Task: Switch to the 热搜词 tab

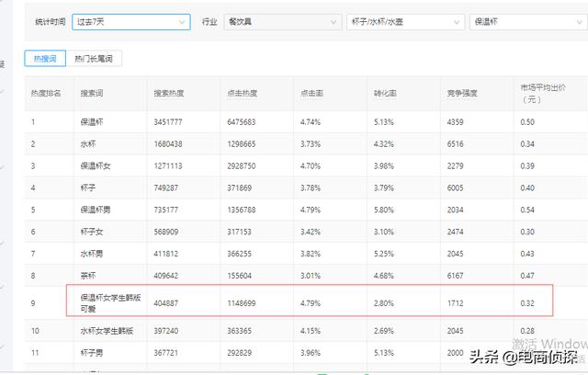Action: (45, 58)
